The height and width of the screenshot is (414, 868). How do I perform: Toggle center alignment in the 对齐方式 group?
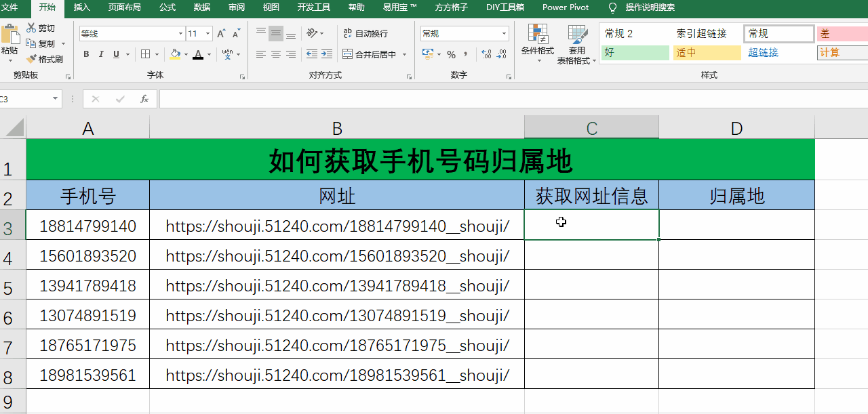click(x=275, y=54)
